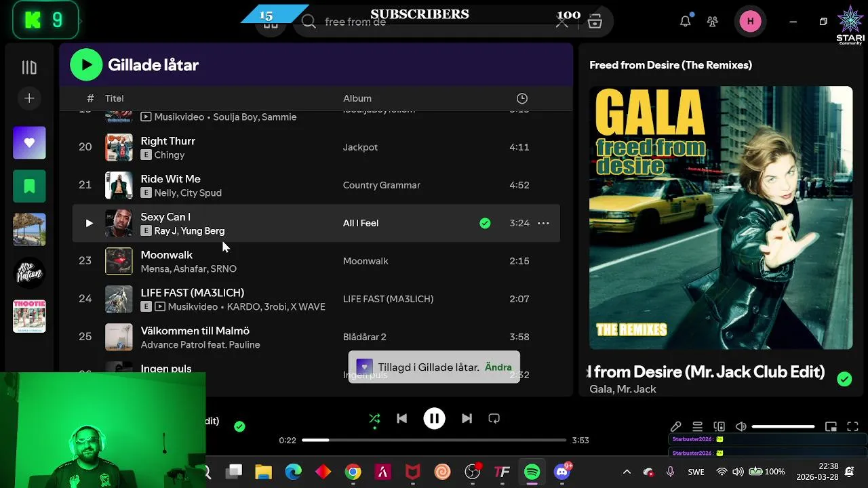Open artist Ray J link
Image resolution: width=868 pixels, height=488 pixels.
[x=165, y=230]
